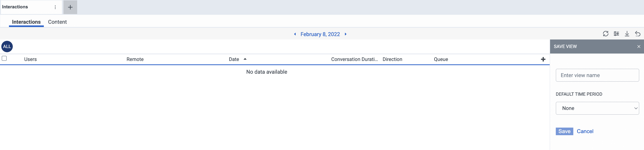Focus the Enter view name field
Image resolution: width=644 pixels, height=150 pixels.
(x=597, y=75)
